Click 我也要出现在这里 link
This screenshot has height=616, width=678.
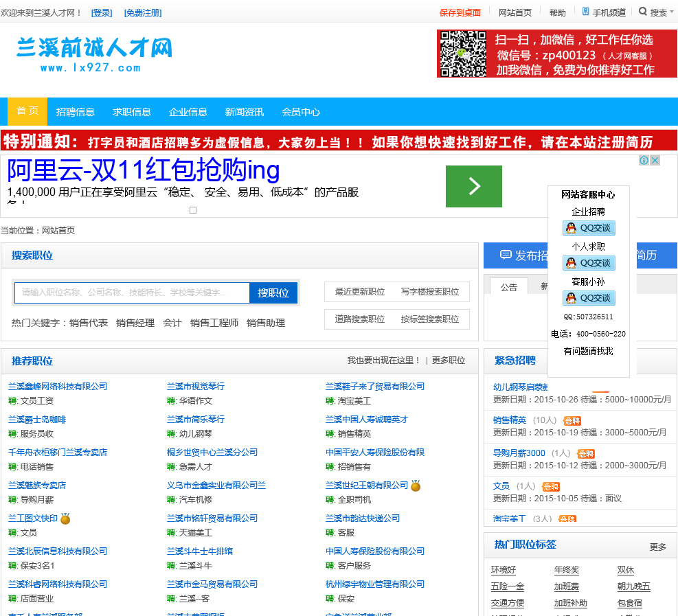point(383,360)
